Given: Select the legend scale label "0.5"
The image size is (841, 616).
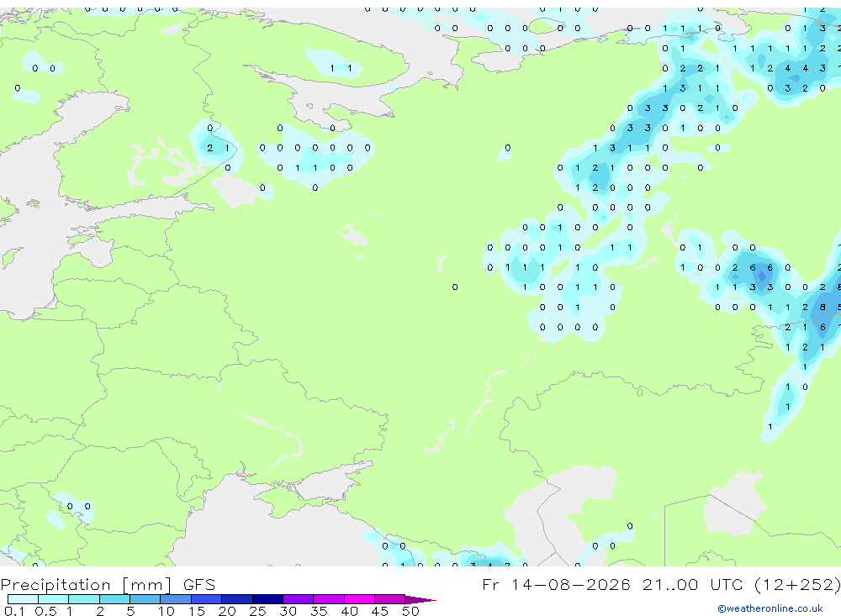Looking at the screenshot, I should [x=45, y=611].
